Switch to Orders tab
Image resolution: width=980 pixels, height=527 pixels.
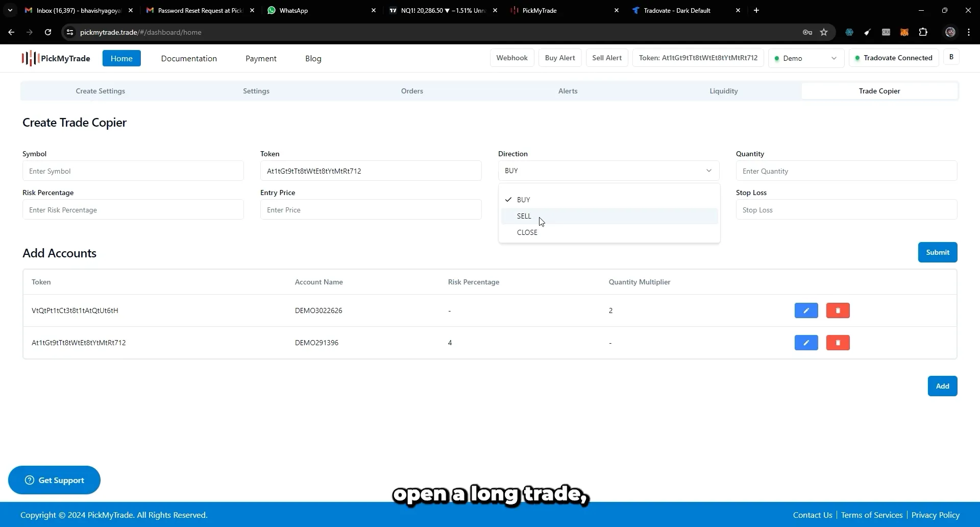[x=412, y=91]
